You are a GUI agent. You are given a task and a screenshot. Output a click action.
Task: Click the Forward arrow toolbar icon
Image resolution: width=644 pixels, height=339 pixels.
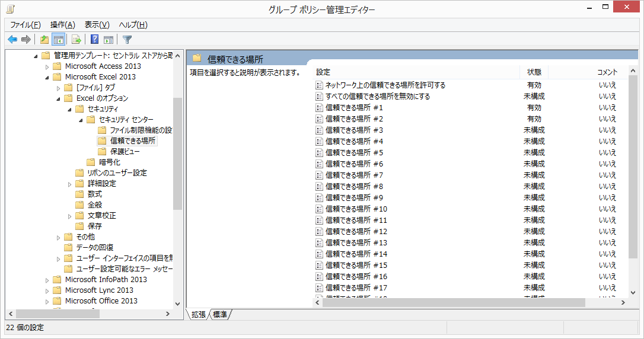[x=26, y=39]
